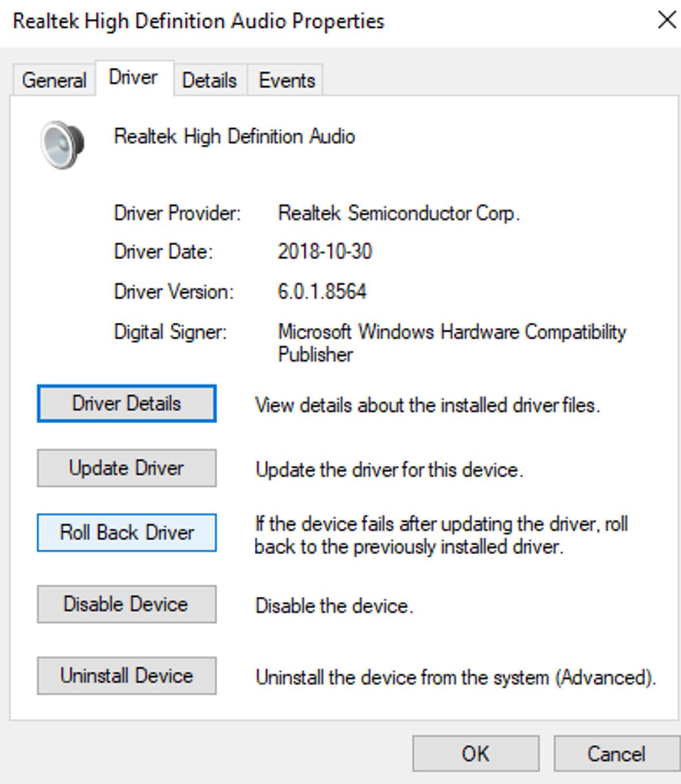
Task: Switch to the General tab
Action: click(x=53, y=80)
